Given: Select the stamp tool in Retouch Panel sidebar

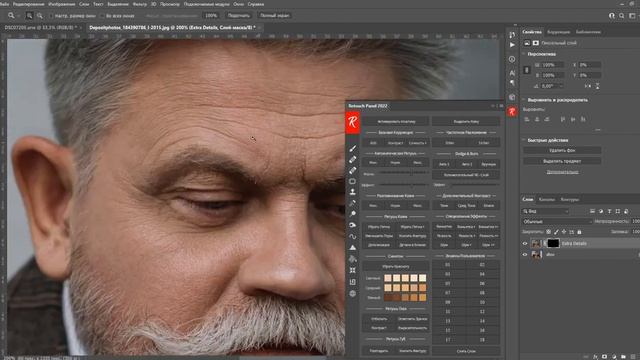Looking at the screenshot, I should coord(353,191).
